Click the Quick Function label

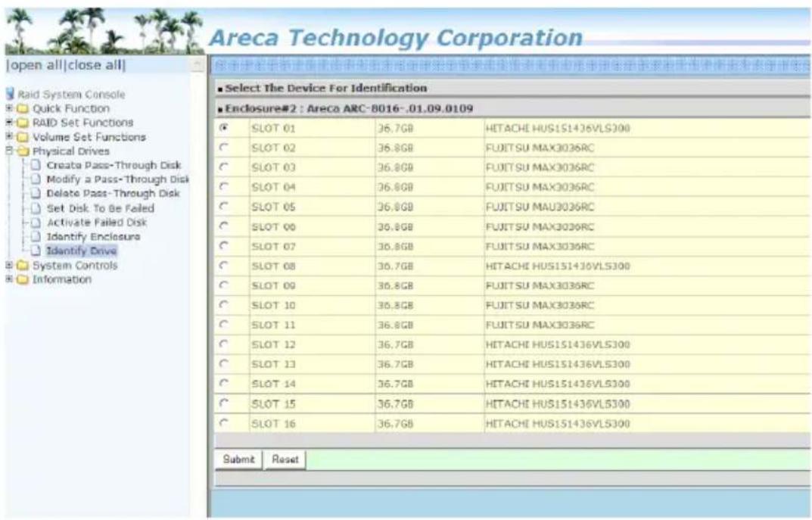point(71,109)
